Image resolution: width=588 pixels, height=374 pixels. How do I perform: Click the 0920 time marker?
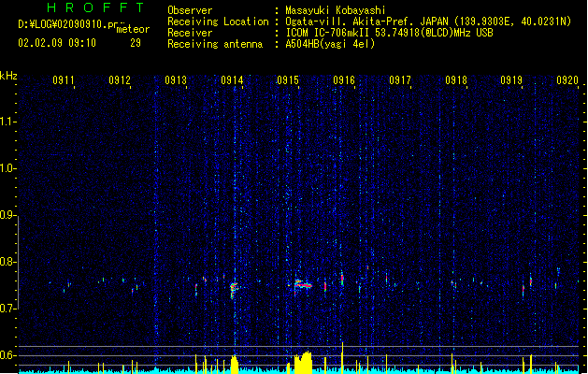[567, 80]
